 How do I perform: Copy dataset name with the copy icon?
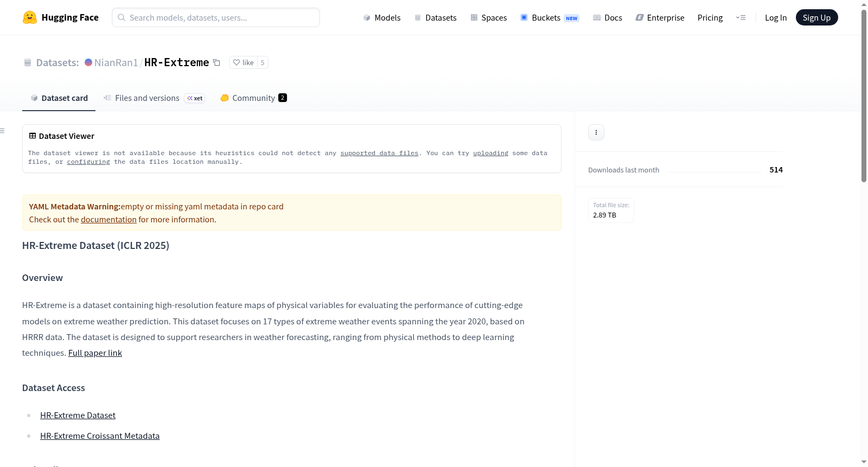(x=216, y=62)
